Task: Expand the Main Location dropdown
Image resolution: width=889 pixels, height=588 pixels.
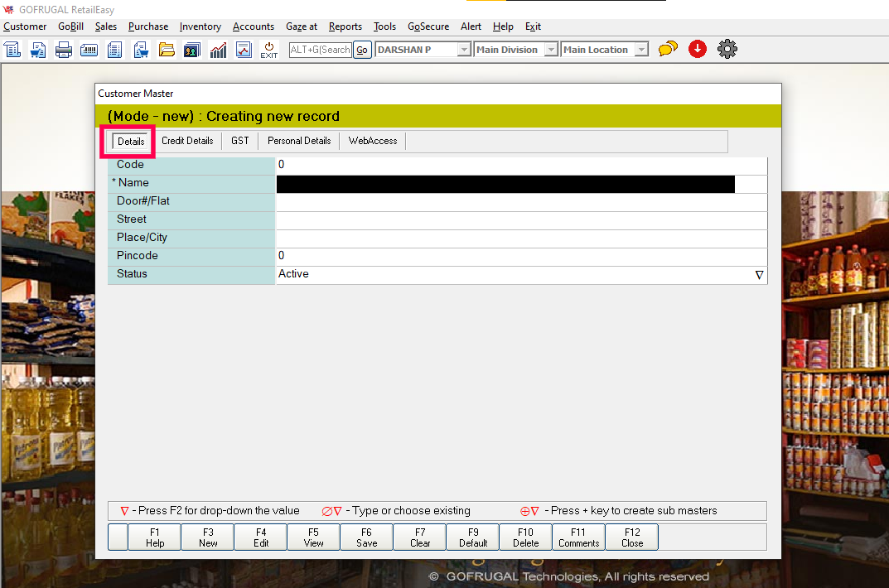Action: (x=641, y=50)
